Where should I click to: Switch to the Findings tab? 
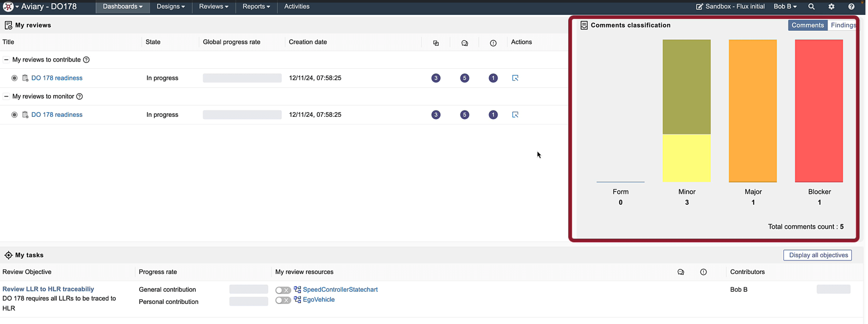tap(843, 25)
